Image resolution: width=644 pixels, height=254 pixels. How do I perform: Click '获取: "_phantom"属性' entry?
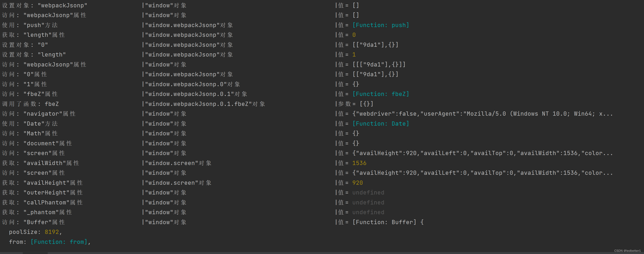click(37, 212)
